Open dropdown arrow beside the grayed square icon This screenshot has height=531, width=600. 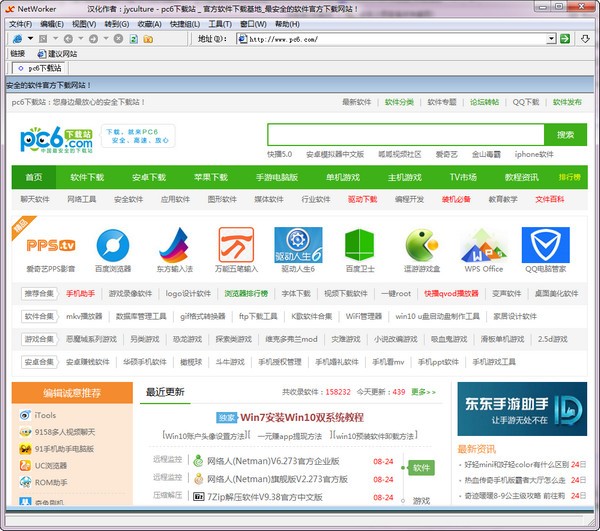pyautogui.click(x=55, y=38)
